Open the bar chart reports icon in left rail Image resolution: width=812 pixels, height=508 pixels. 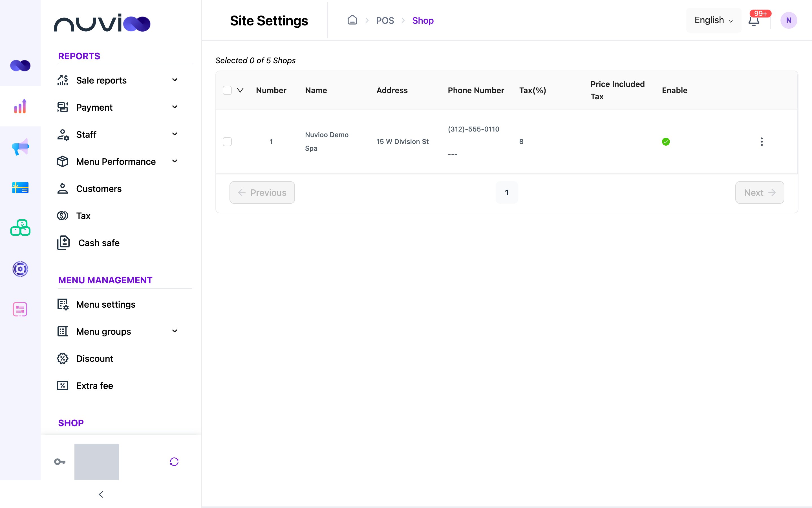pos(20,106)
